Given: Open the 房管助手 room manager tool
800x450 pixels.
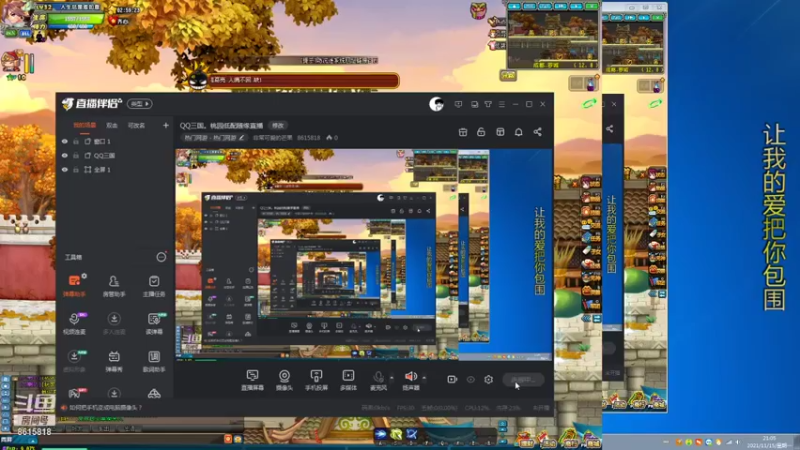Looking at the screenshot, I should pyautogui.click(x=114, y=286).
